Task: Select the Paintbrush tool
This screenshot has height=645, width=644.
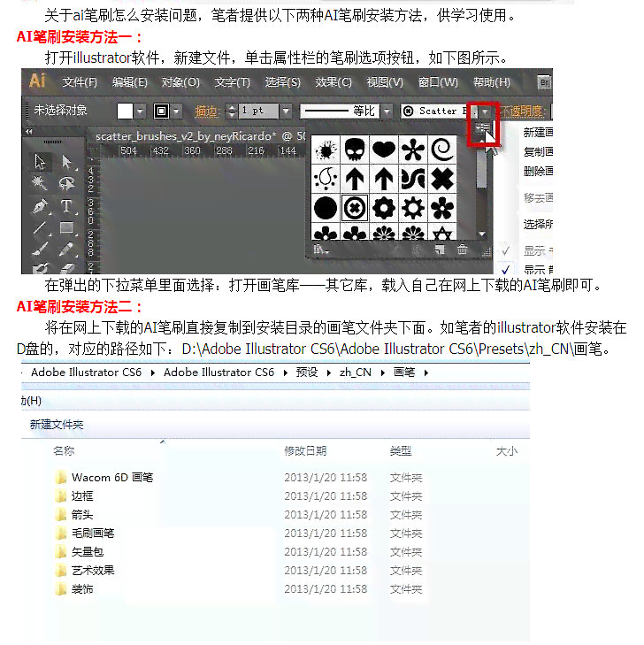Action: pyautogui.click(x=40, y=249)
